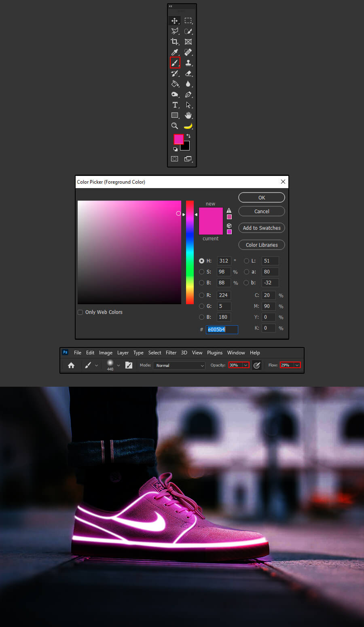Select the Quick Selection tool
The width and height of the screenshot is (364, 627).
click(188, 31)
